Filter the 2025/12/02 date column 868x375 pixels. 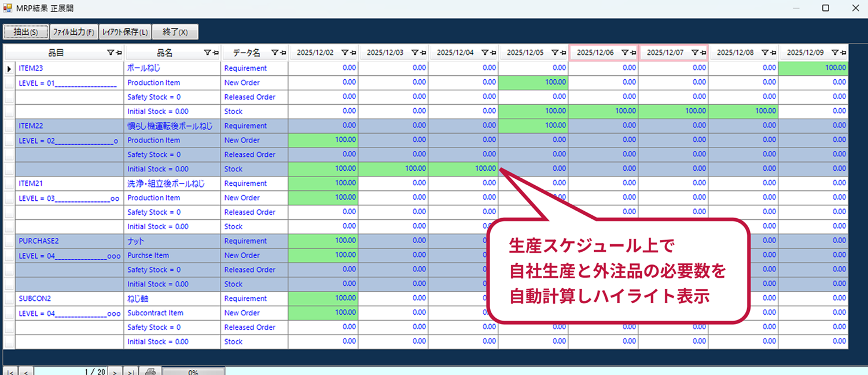click(x=344, y=53)
